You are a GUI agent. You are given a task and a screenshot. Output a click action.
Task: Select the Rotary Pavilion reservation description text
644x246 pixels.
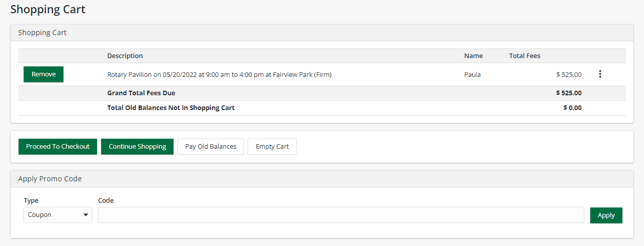click(219, 74)
